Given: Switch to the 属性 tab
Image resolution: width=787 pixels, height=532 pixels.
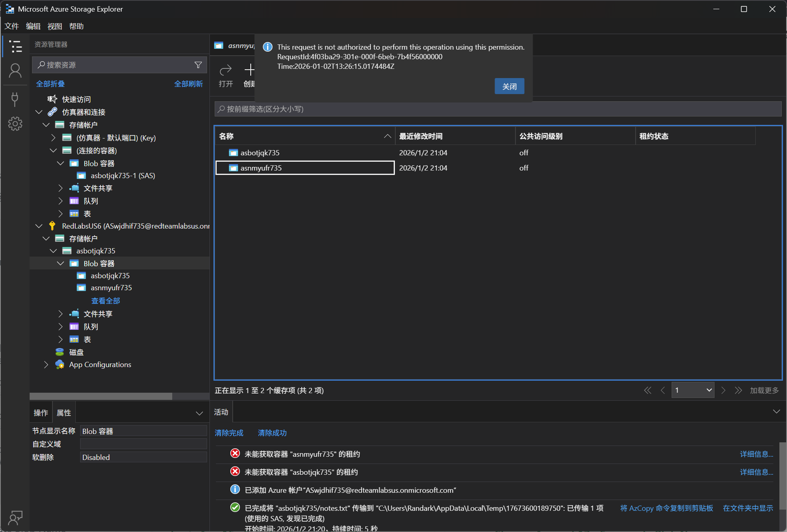Looking at the screenshot, I should click(64, 413).
